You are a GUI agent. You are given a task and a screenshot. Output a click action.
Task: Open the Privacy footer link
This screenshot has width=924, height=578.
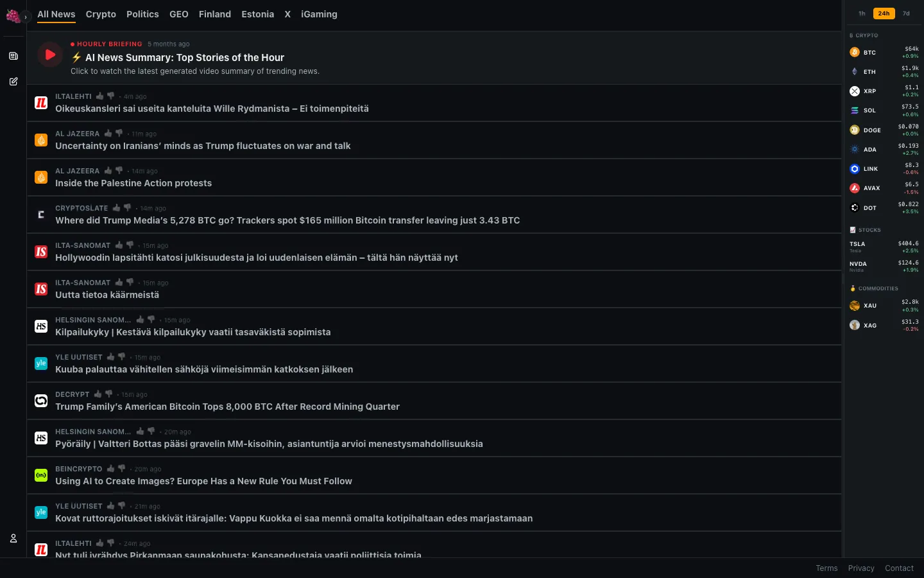861,568
